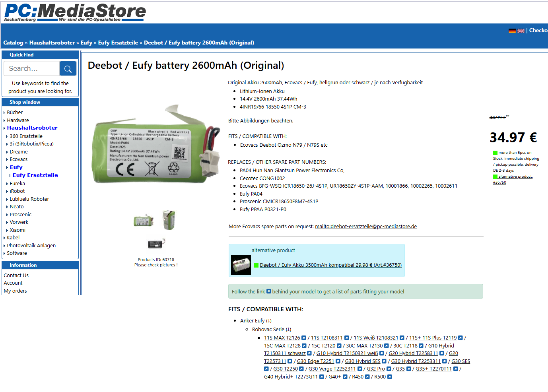The image size is (548, 392).
Task: Go to Eufy in the breadcrumb
Action: [86, 43]
